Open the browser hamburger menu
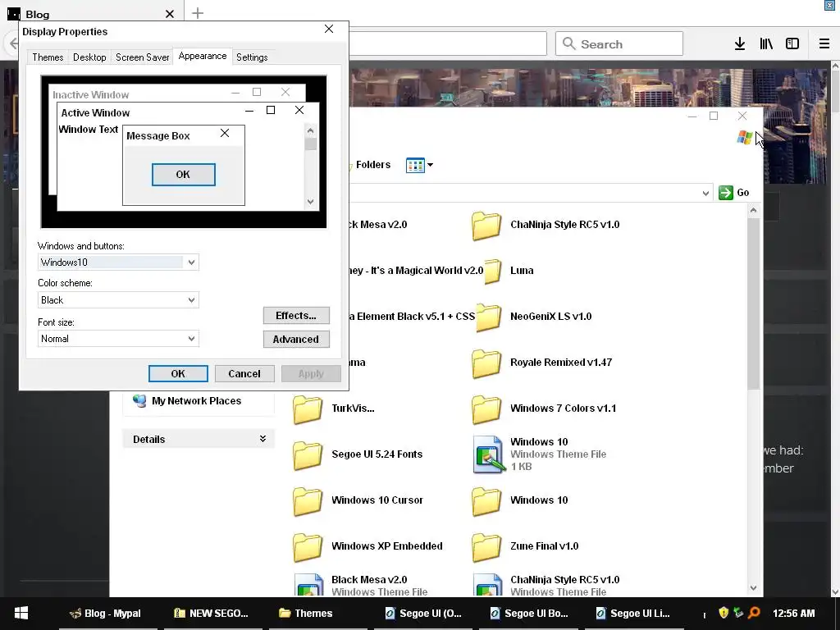 click(824, 44)
